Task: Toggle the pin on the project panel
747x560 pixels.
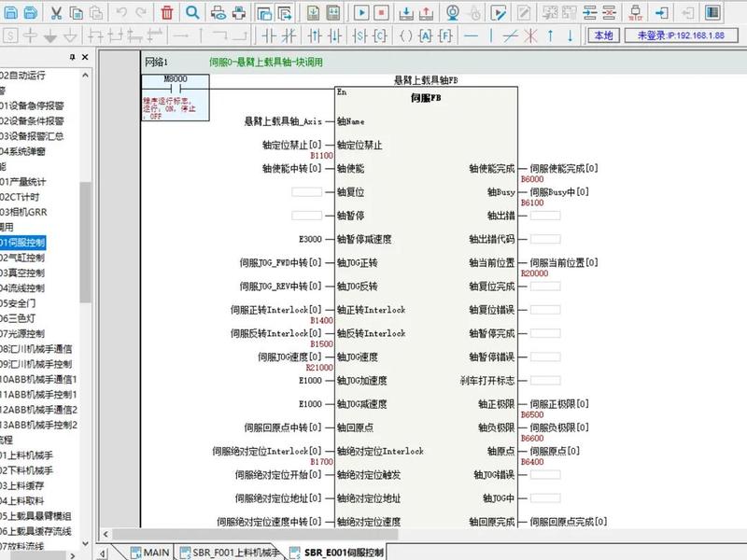Action: pos(72,57)
